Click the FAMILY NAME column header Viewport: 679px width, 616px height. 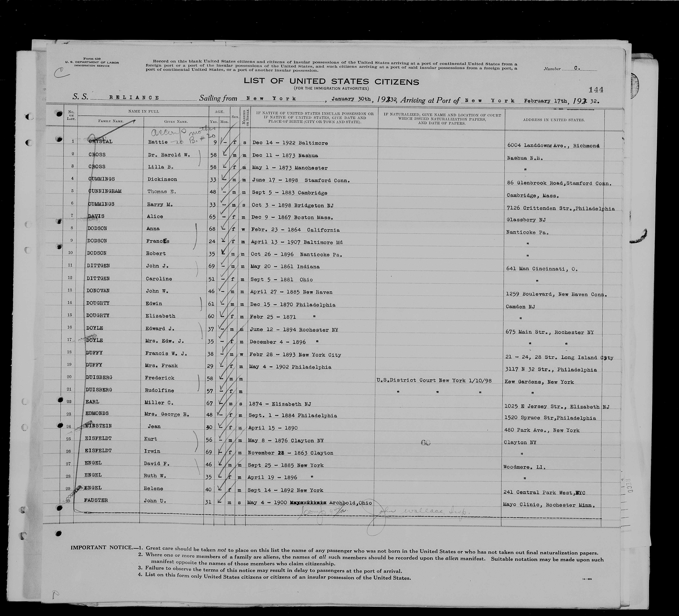tap(111, 121)
